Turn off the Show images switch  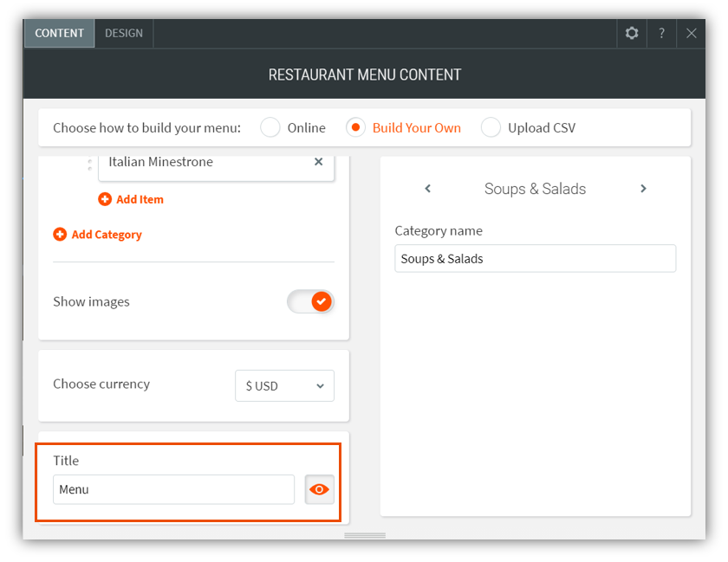(310, 301)
